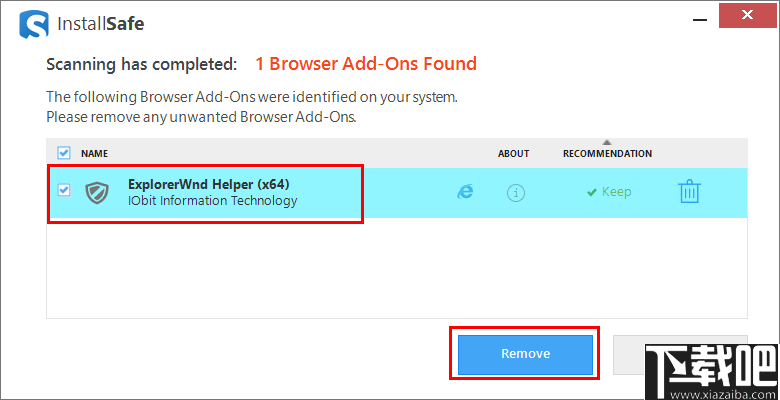
Task: Click the trash can delete icon
Action: (689, 192)
